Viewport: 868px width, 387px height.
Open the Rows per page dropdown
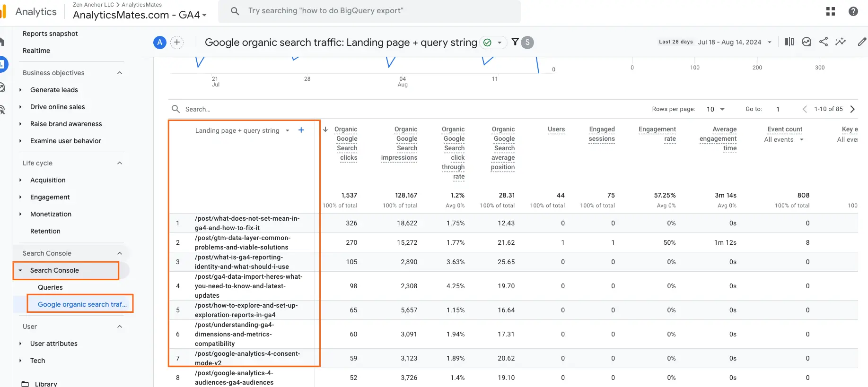[x=715, y=109]
